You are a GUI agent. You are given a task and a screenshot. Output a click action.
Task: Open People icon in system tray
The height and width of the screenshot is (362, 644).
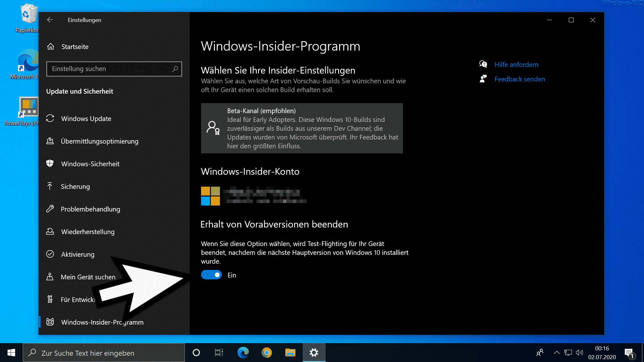(540, 353)
